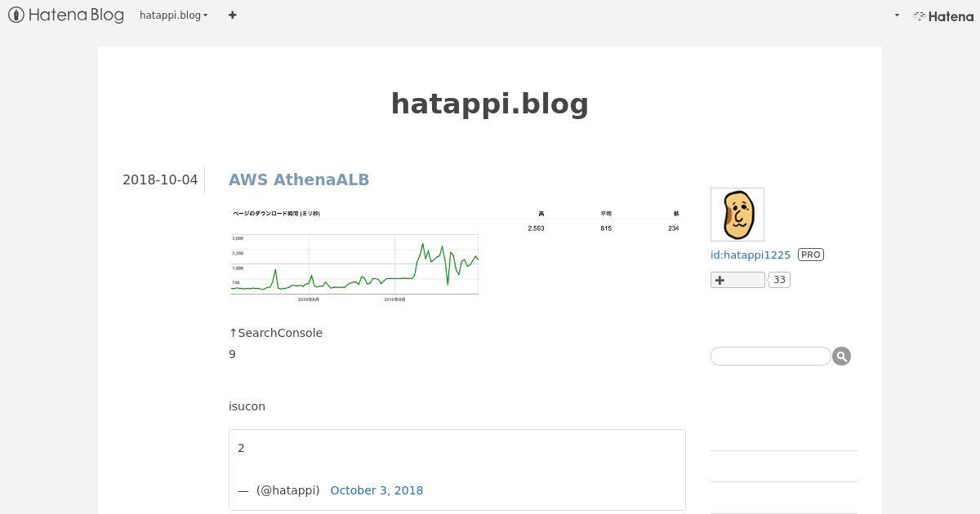Image resolution: width=980 pixels, height=514 pixels.
Task: Click the 2018-10-04 post date
Action: [160, 179]
